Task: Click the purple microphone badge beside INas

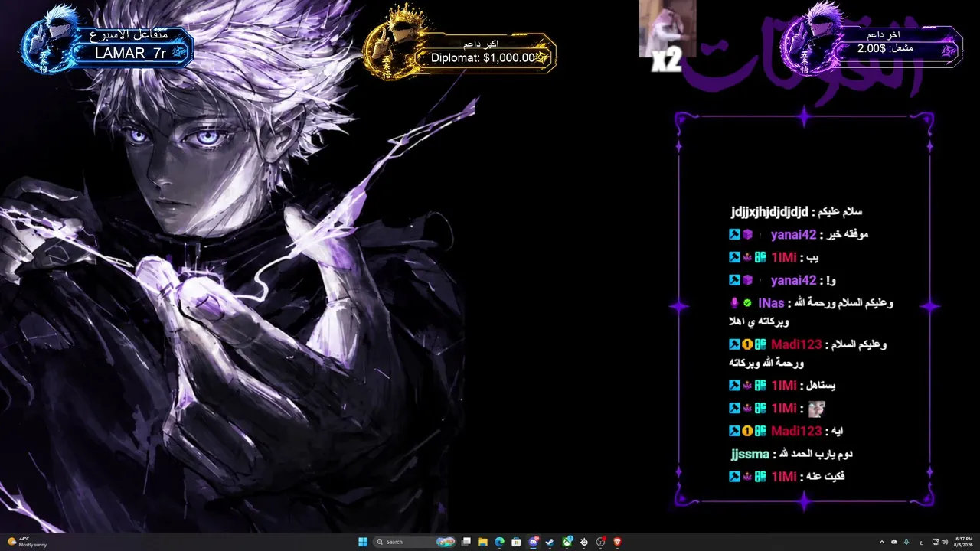Action: point(735,303)
